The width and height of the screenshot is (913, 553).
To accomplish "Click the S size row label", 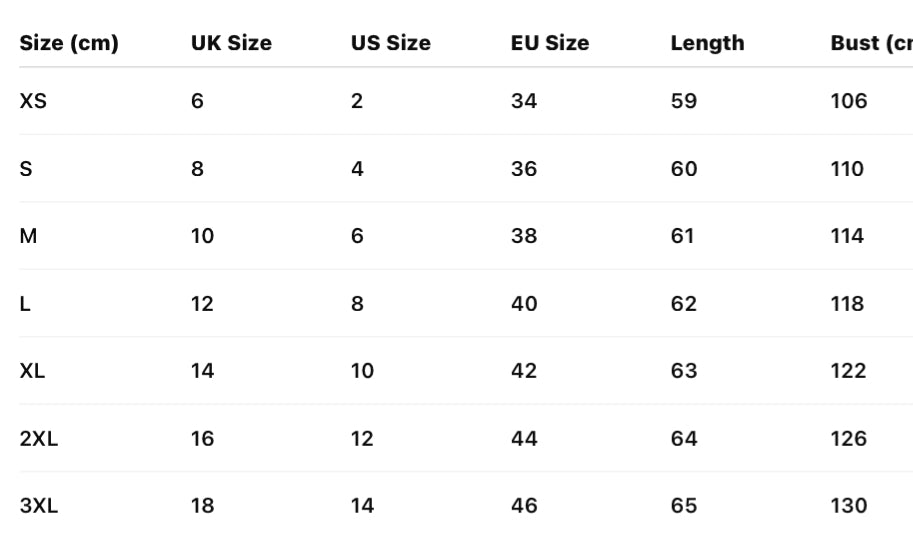I will 26,169.
